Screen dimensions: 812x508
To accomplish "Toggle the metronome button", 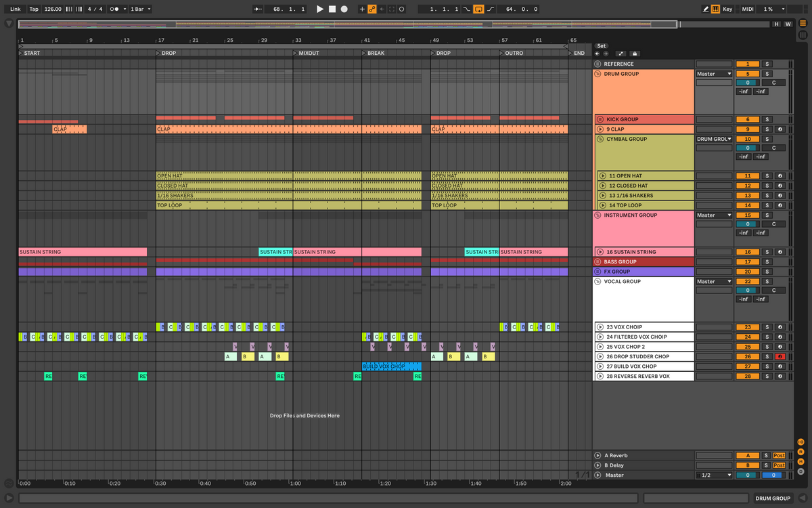I will coord(115,9).
